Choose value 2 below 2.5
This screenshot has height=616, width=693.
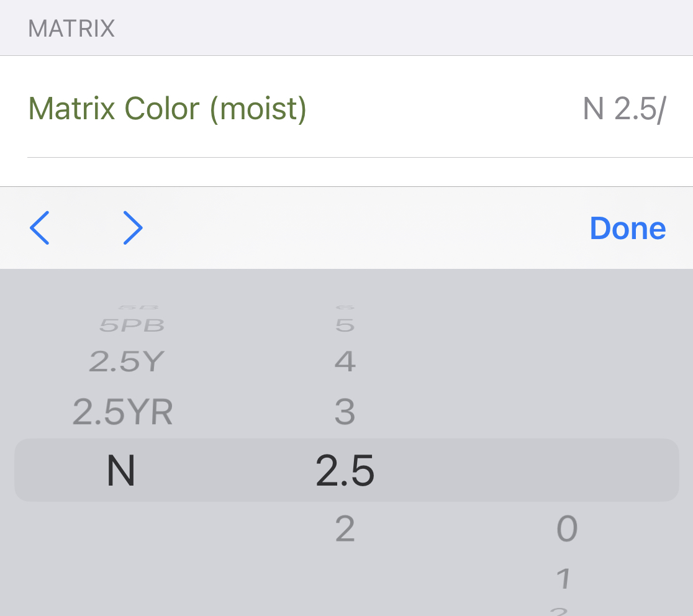point(345,528)
